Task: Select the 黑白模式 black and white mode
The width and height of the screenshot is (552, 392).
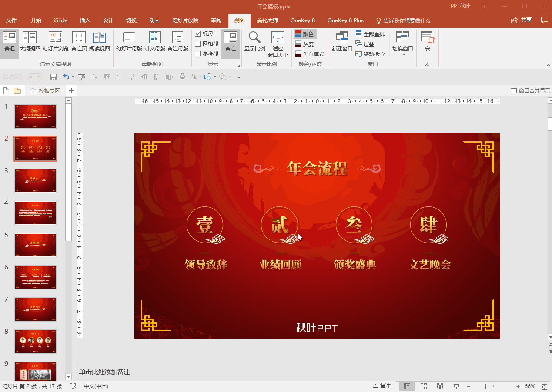Action: [310, 54]
